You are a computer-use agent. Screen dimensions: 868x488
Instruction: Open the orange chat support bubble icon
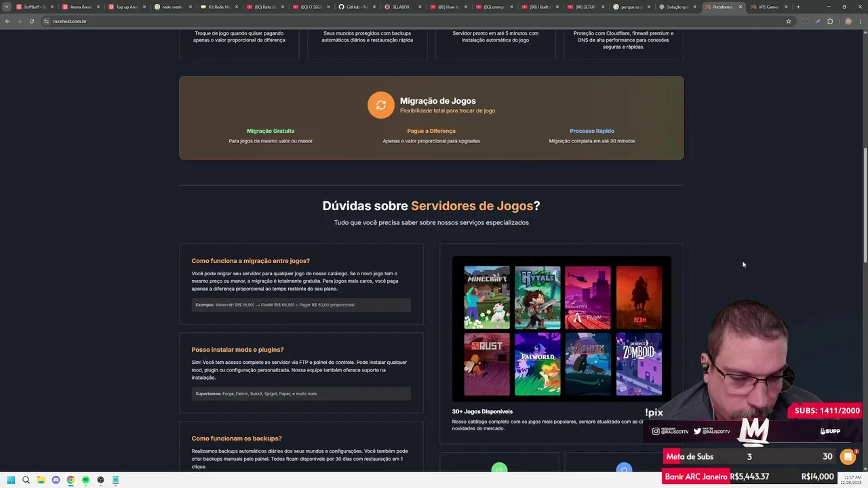(x=848, y=457)
